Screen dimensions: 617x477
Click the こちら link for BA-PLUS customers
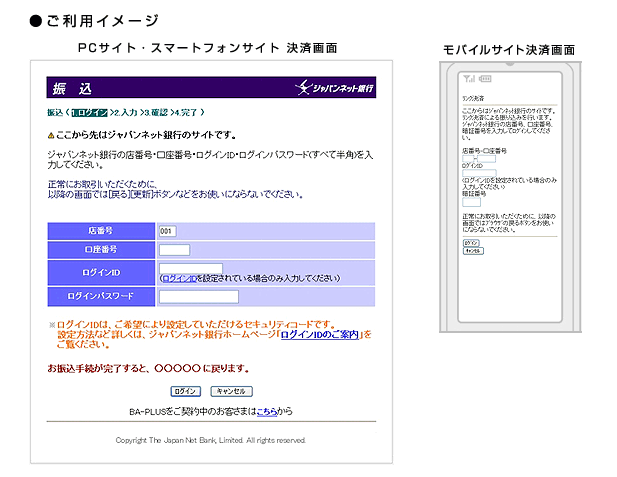coord(266,410)
